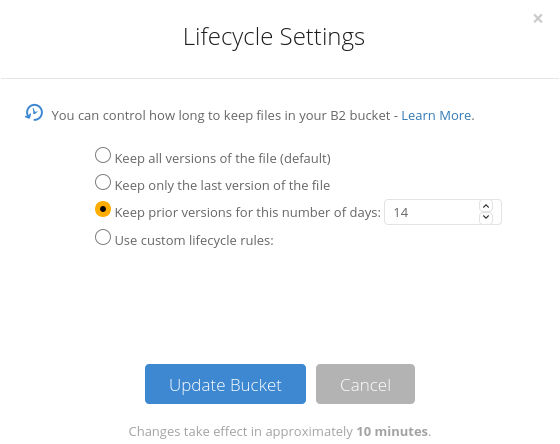Select the Keep all versions radio button
The height and width of the screenshot is (444, 560).
coord(103,155)
